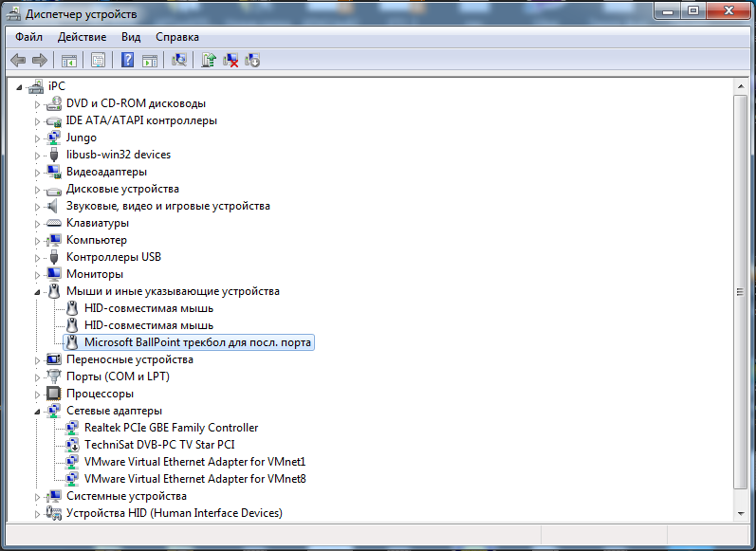Click the Переносные устройства icon
The image size is (756, 551).
(x=53, y=359)
